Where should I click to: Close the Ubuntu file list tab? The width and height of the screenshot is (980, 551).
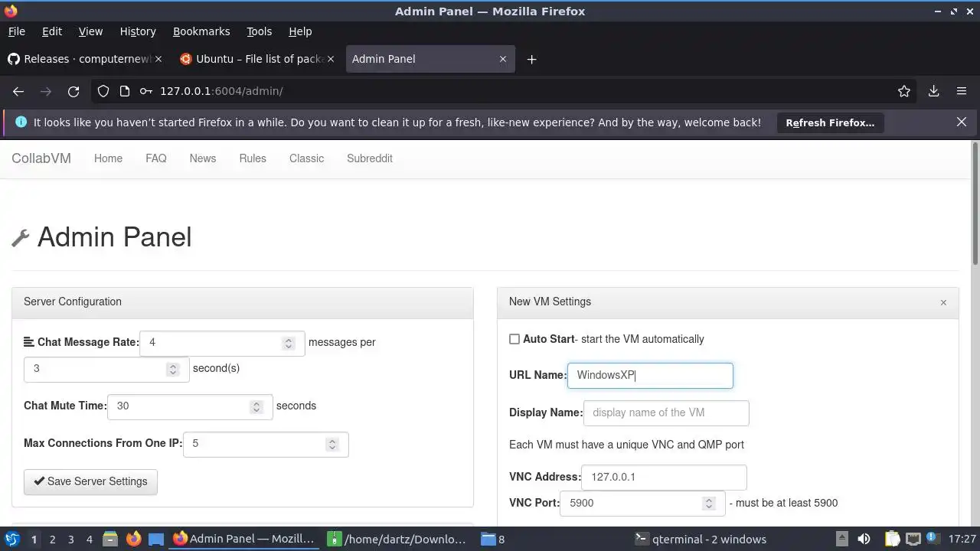[331, 59]
